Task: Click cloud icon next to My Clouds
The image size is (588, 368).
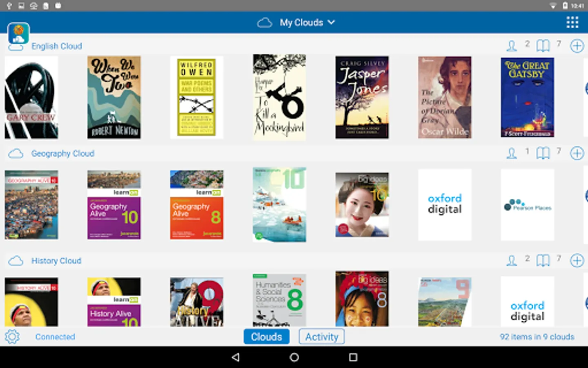Action: 265,23
